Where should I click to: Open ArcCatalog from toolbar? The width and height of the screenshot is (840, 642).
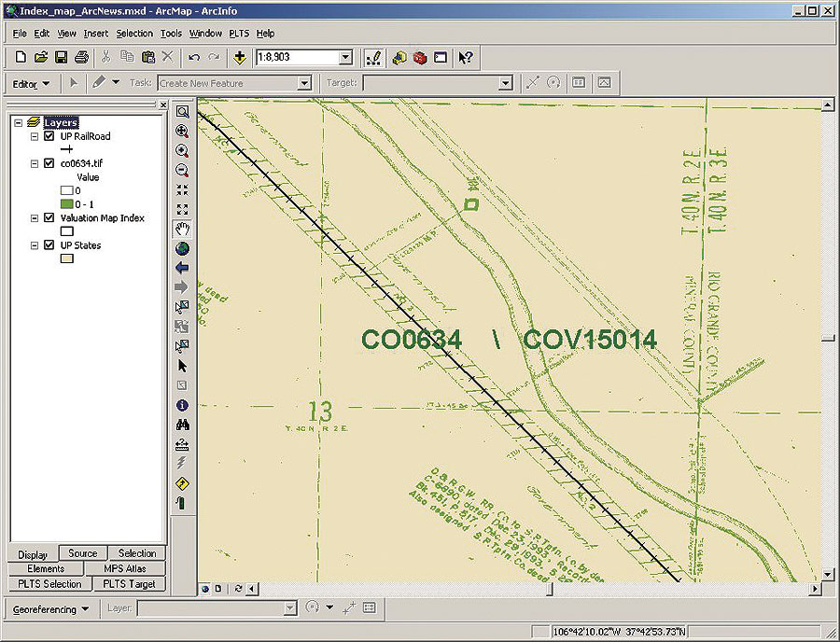[x=399, y=57]
